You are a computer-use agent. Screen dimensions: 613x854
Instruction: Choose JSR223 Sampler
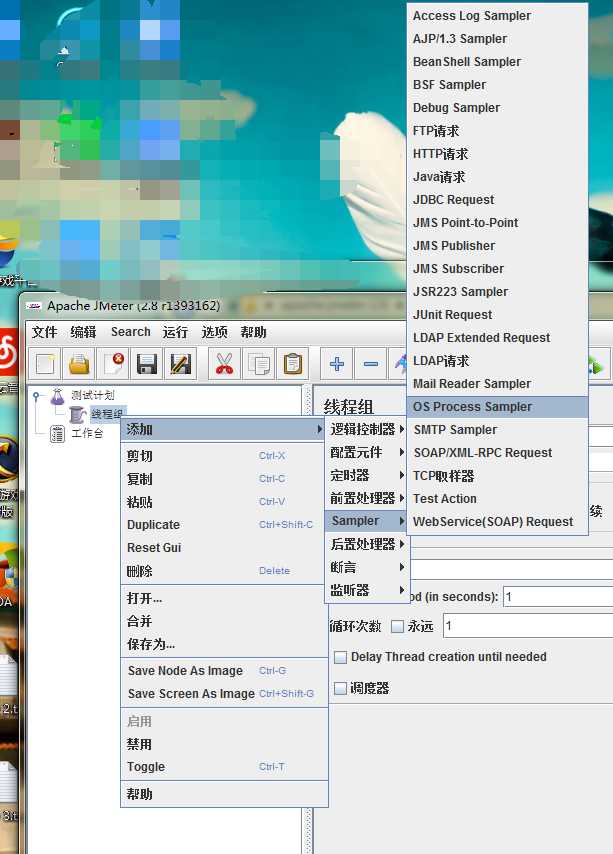pyautogui.click(x=497, y=292)
